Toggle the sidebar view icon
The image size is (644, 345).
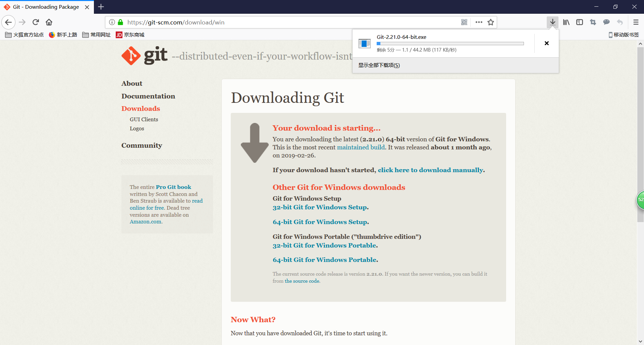click(x=580, y=22)
